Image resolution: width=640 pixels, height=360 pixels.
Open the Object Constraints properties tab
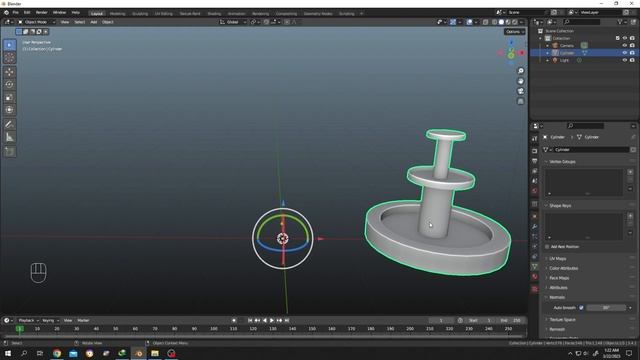534,256
